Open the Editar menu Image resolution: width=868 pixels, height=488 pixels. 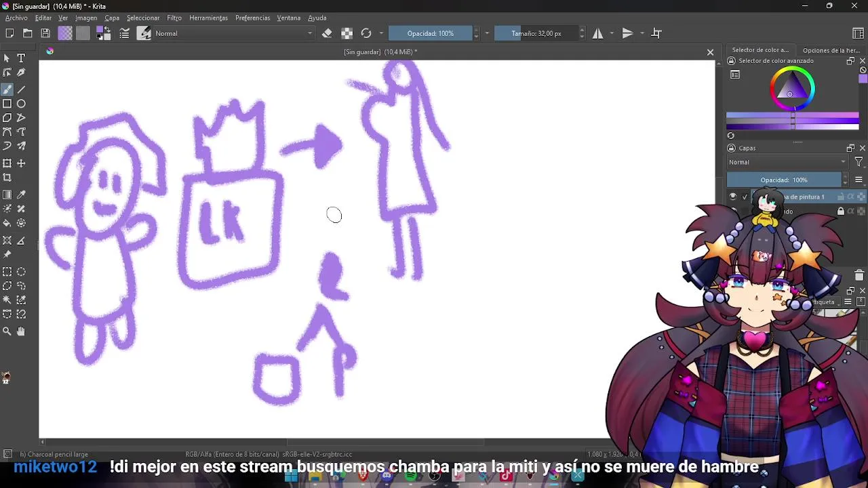pos(43,18)
